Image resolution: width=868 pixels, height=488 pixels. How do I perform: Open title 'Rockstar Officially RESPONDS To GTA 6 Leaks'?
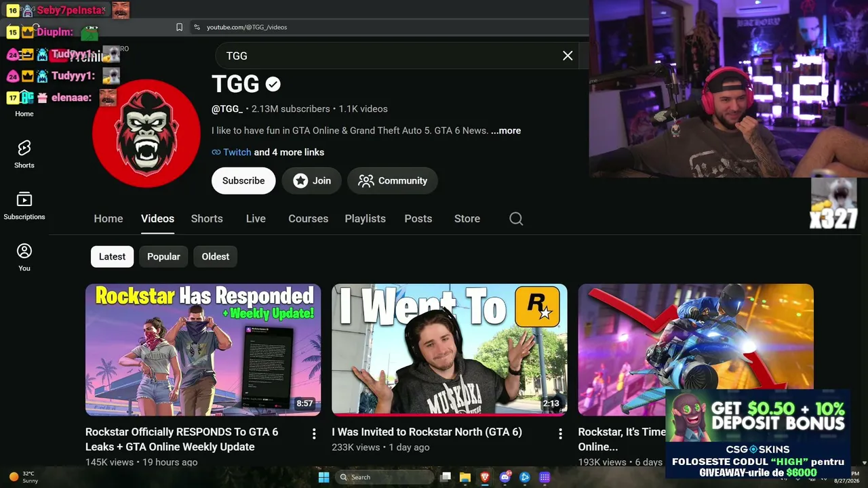[x=182, y=439]
